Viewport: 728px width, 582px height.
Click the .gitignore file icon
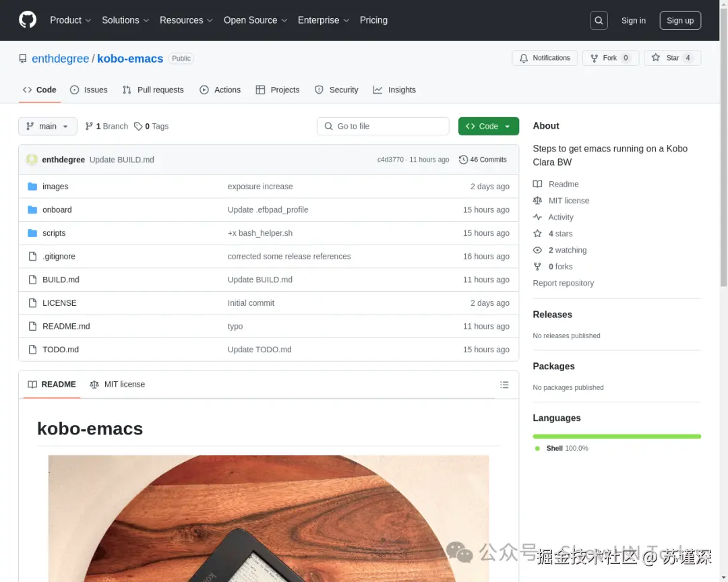[32, 256]
